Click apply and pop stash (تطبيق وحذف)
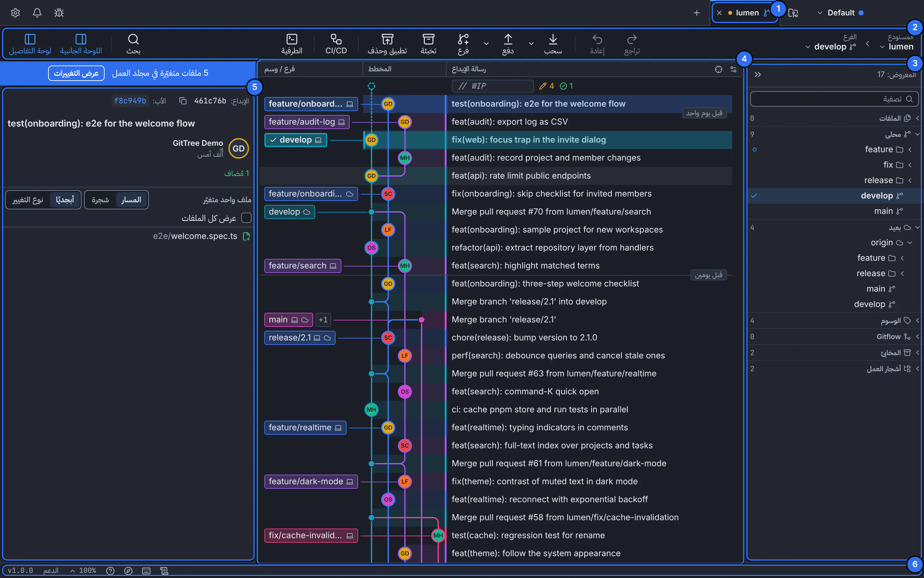The width and height of the screenshot is (924, 578). pos(387,44)
